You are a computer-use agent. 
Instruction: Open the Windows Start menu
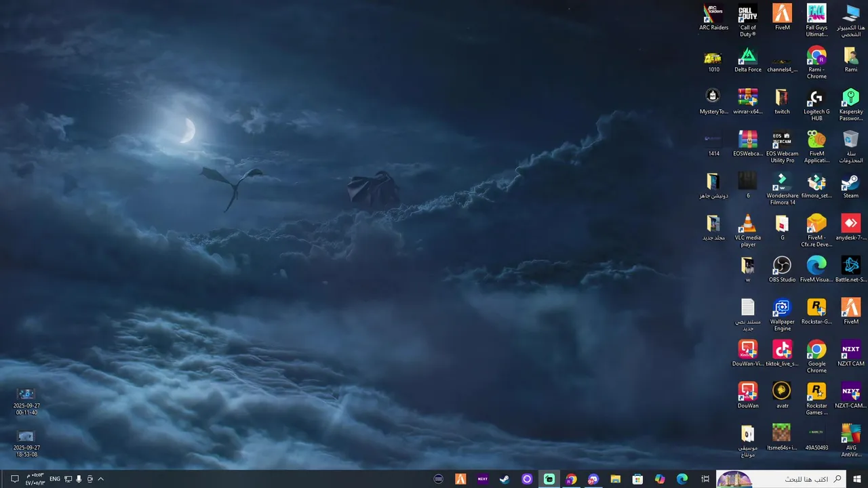coord(857,479)
